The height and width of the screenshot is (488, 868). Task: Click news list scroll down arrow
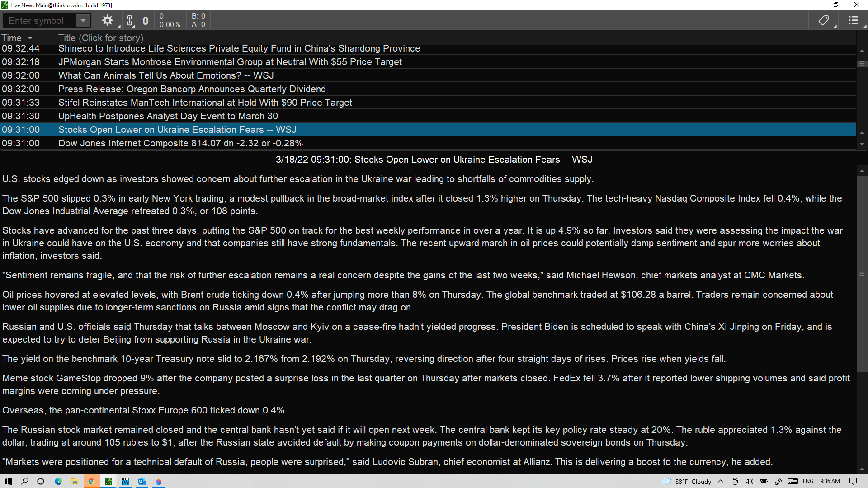click(x=862, y=144)
